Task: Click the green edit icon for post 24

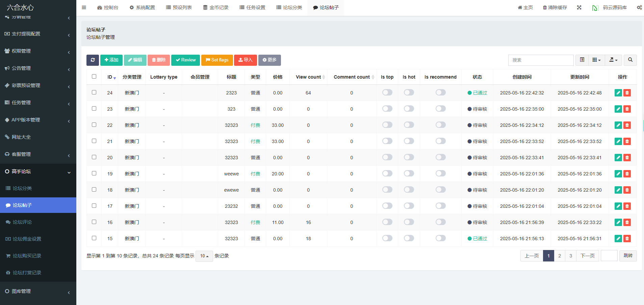Action: pyautogui.click(x=618, y=93)
